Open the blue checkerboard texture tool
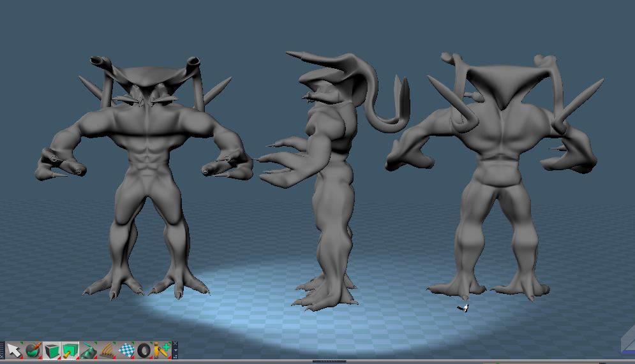 [126, 350]
